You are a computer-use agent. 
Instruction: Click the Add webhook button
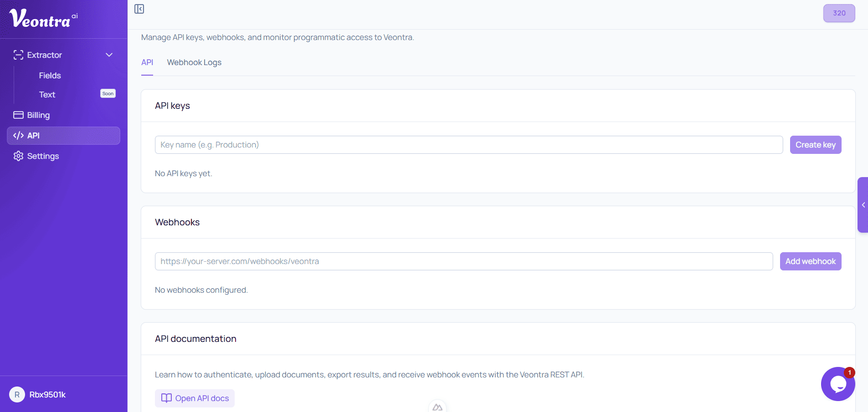811,261
